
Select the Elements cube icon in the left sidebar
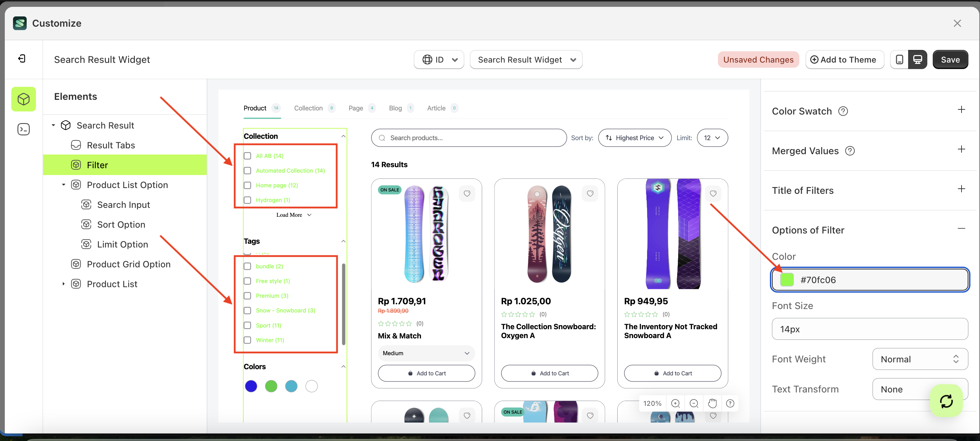click(x=24, y=99)
